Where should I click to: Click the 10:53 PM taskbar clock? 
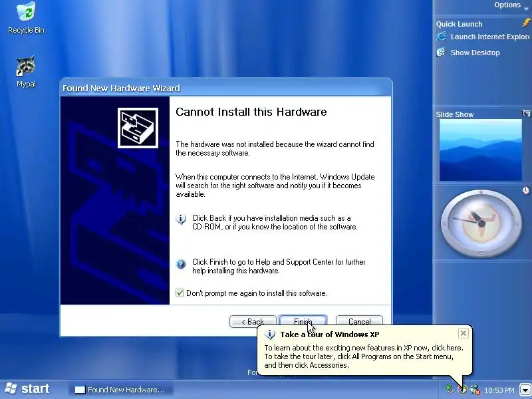(x=499, y=390)
